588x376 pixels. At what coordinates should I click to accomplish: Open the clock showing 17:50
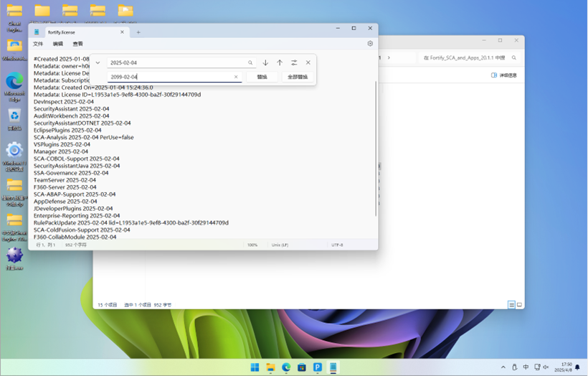(x=563, y=367)
